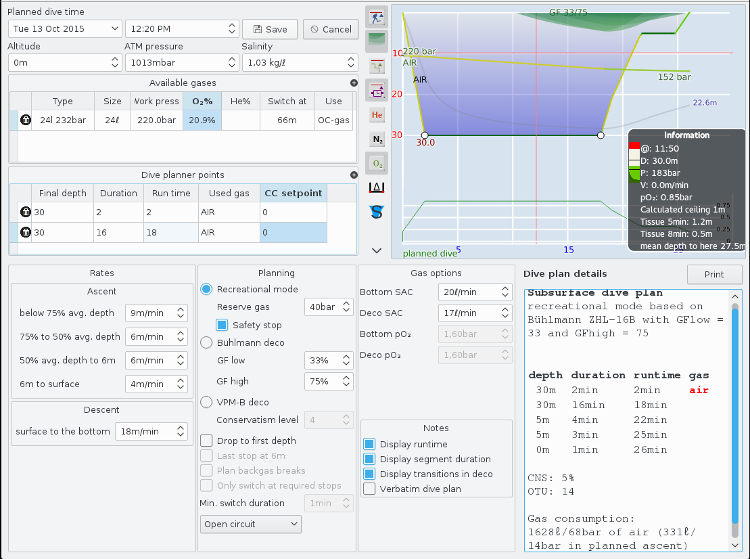Click the ruler measurement icon
Screen dimensions: 750x559
(377, 187)
